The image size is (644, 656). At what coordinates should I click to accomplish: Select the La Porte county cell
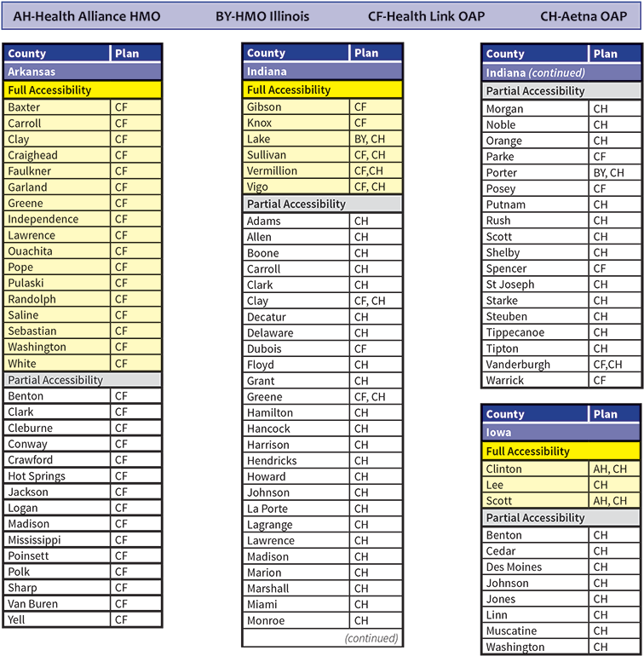[x=296, y=509]
